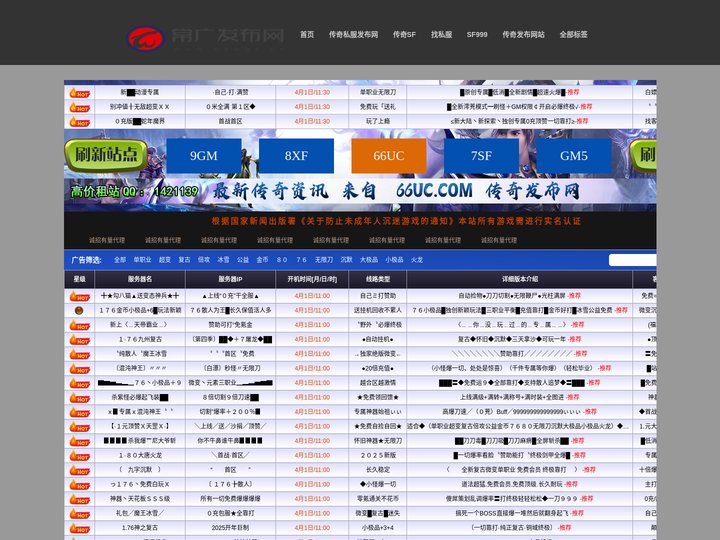
Task: Filter ads by ７６
Action: click(301, 259)
